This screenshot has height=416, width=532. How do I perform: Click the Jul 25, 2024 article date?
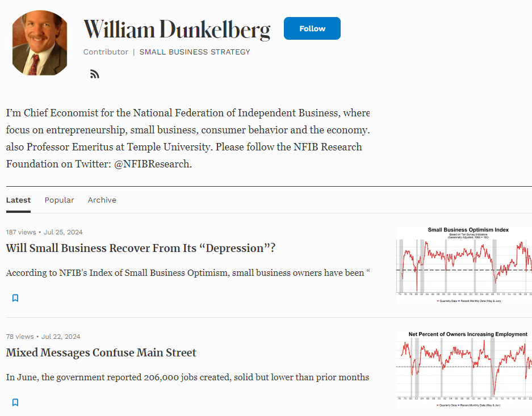coord(63,232)
